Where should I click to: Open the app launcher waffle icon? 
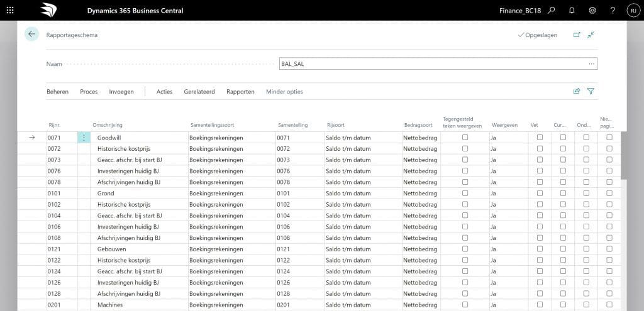point(10,10)
